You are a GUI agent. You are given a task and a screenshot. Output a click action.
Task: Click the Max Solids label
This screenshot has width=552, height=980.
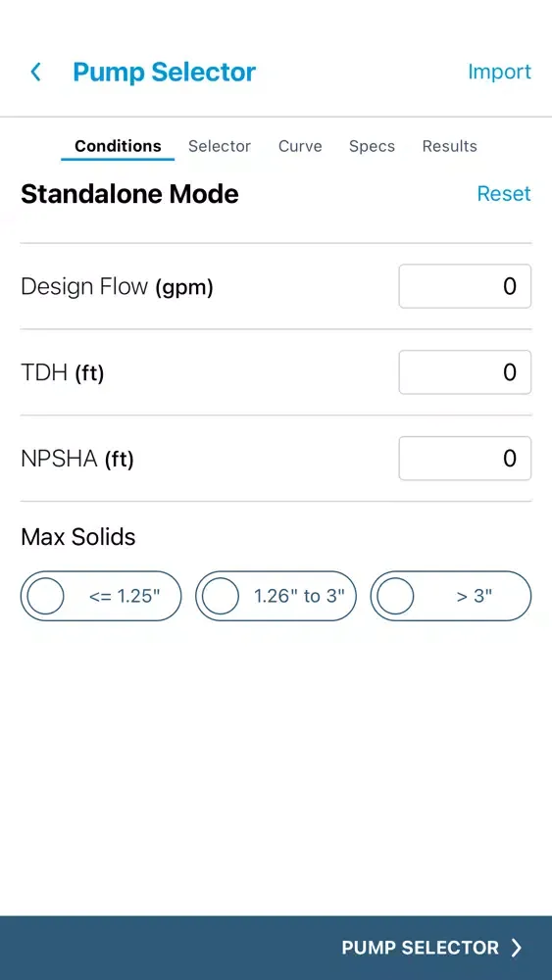78,537
